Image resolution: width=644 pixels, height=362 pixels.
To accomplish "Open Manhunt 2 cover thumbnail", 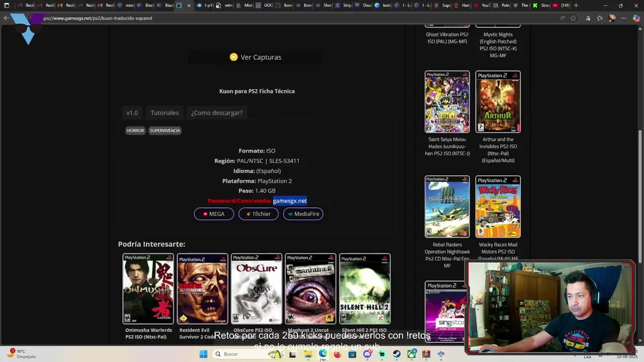I will point(310,289).
